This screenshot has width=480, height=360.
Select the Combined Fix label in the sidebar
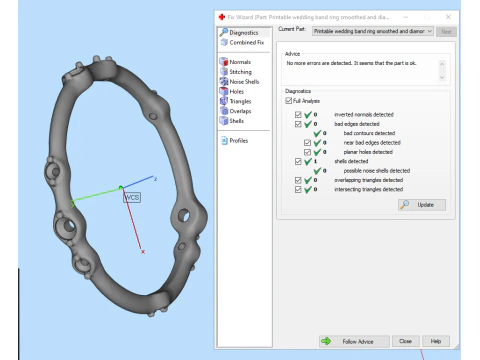click(x=247, y=42)
